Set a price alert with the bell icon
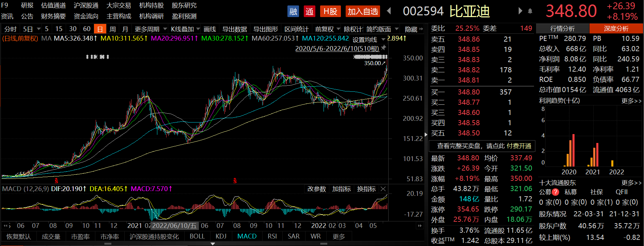Screen dimensions: 644x246 [x=530, y=11]
